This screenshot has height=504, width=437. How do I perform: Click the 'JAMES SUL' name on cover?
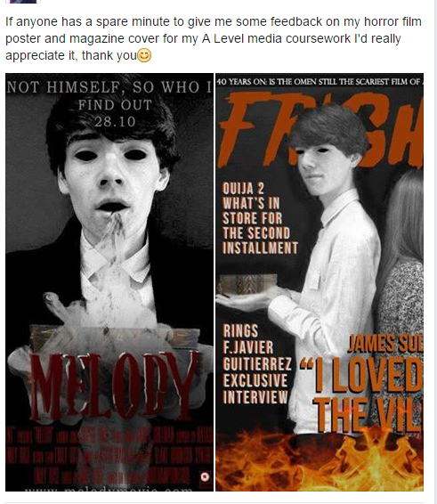[385, 344]
